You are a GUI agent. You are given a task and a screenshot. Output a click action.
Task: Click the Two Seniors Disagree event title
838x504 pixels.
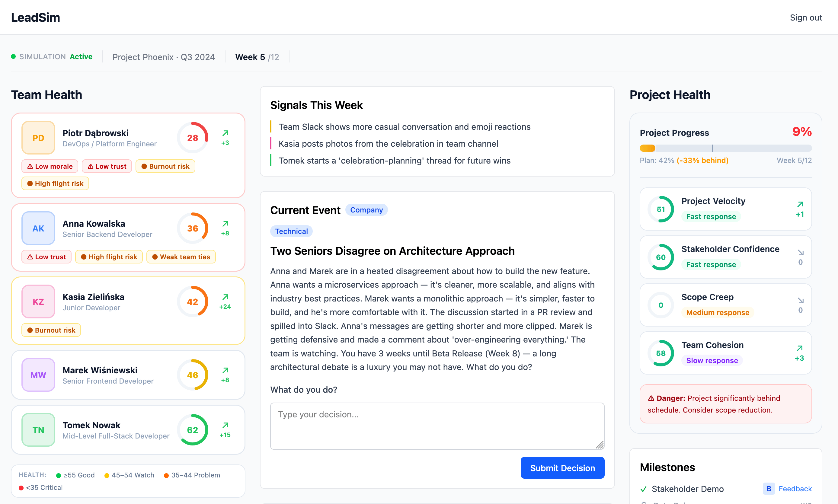pos(392,250)
